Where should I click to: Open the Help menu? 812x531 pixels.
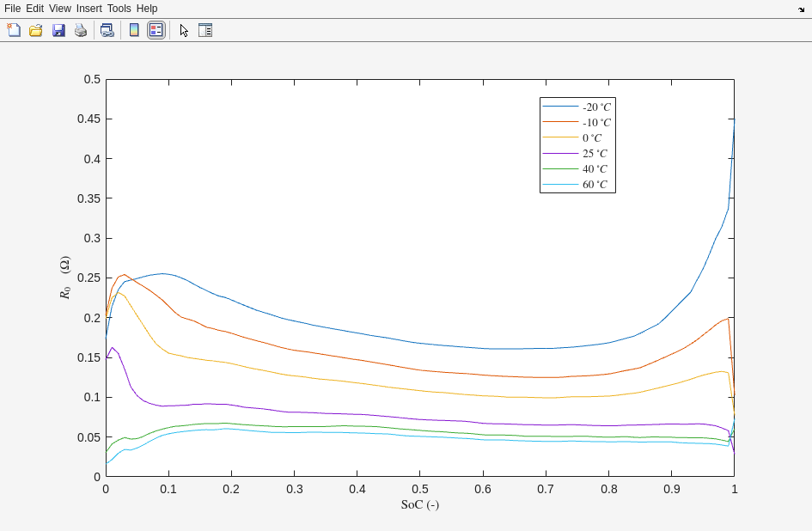pyautogui.click(x=147, y=9)
